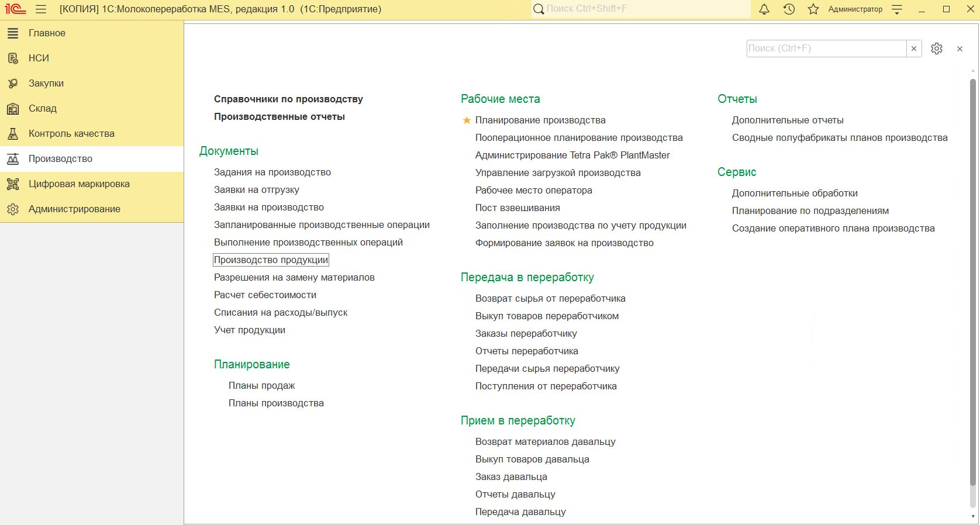Open the menu settings gear icon
The image size is (980, 525).
point(937,49)
